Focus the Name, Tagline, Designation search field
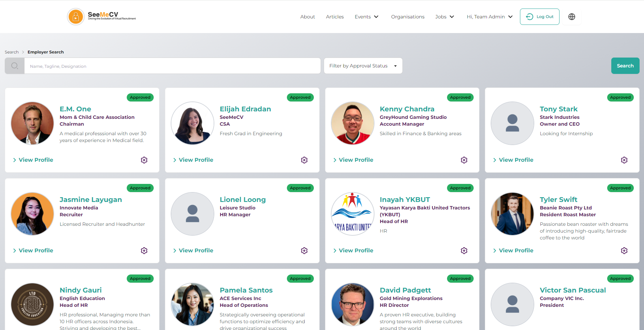Image resolution: width=644 pixels, height=330 pixels. (x=172, y=66)
